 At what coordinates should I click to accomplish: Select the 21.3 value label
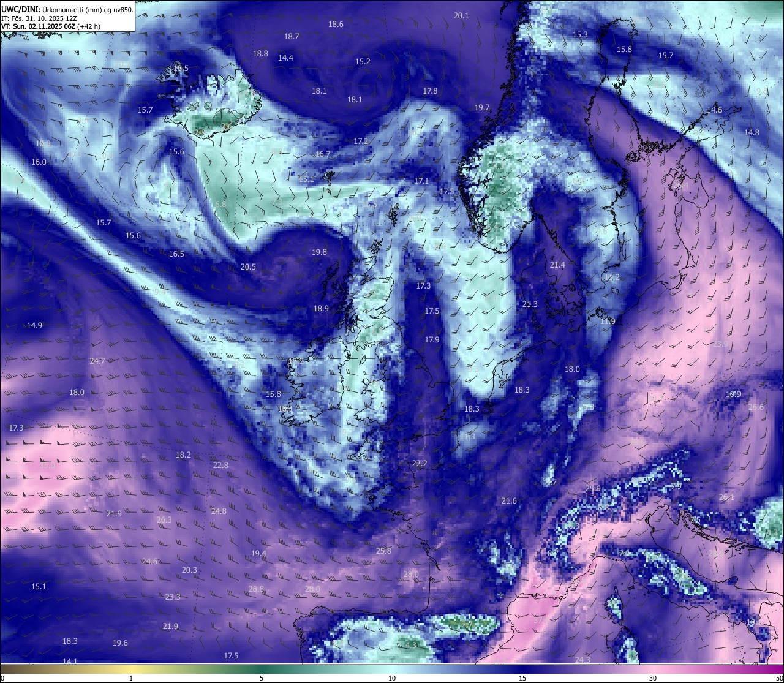[530, 304]
